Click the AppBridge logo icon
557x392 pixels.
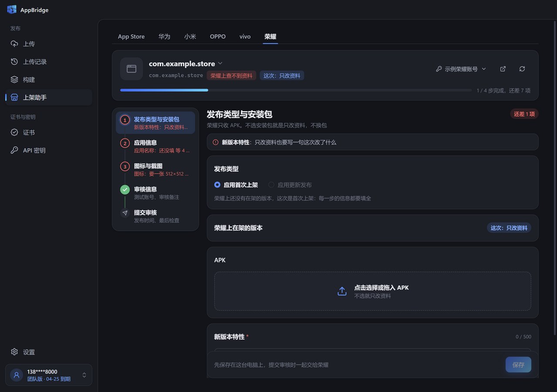pos(12,10)
